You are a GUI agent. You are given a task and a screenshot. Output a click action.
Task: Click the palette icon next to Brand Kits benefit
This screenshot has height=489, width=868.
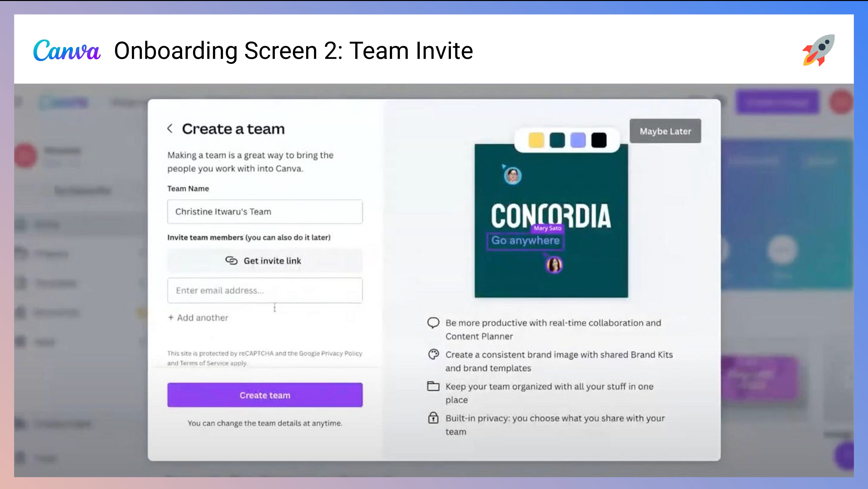(434, 355)
